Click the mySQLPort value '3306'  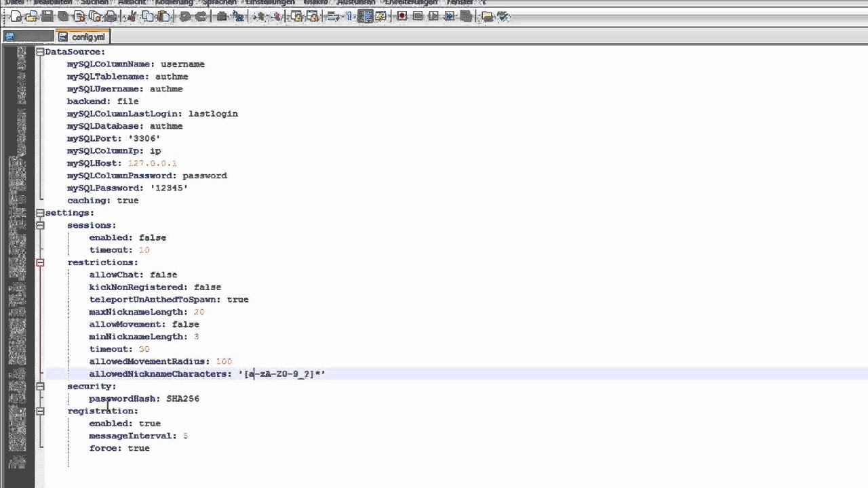pyautogui.click(x=144, y=138)
